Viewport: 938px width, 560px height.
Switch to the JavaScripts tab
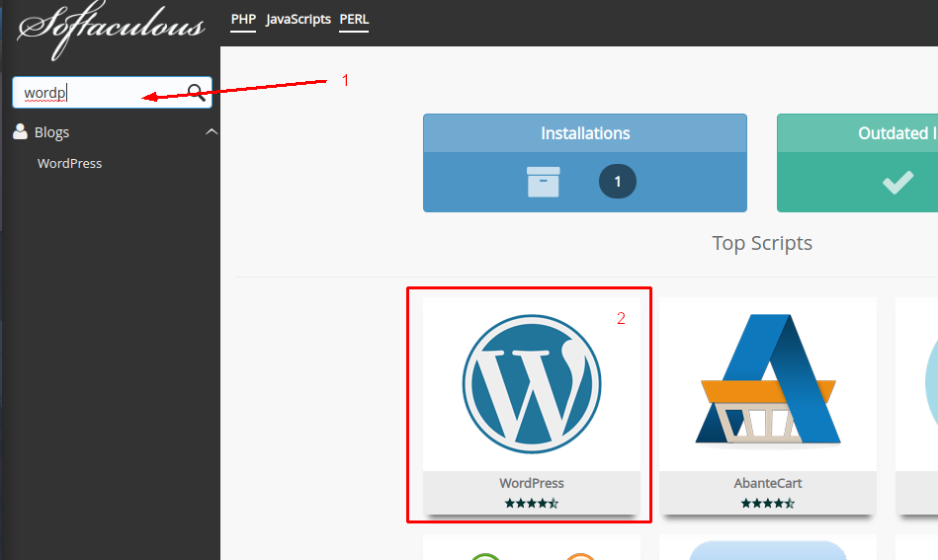pyautogui.click(x=298, y=19)
